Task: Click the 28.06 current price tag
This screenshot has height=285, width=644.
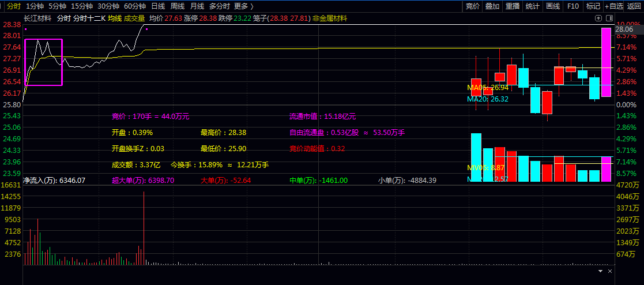Action: click(x=624, y=29)
